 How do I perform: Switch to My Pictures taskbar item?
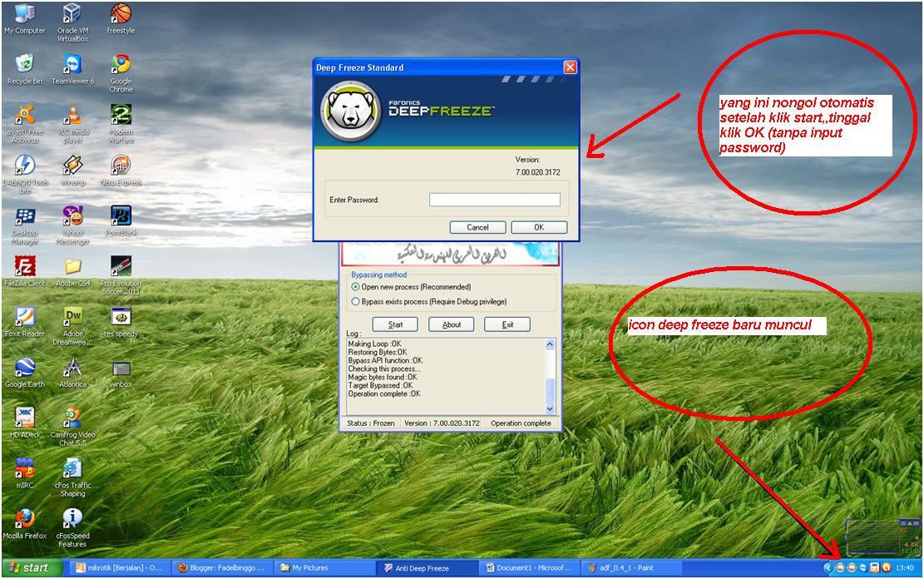(324, 568)
